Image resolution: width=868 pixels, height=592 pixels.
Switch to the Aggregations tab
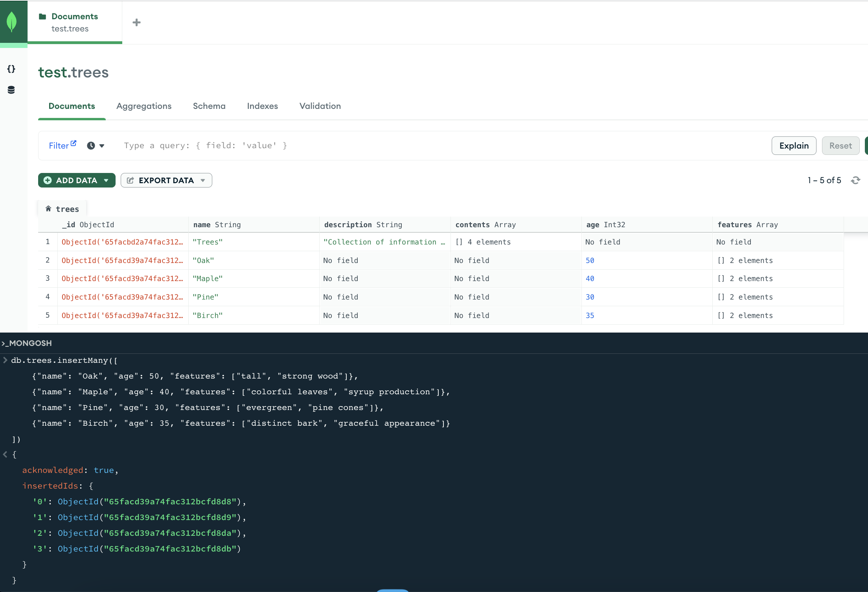[x=144, y=106]
